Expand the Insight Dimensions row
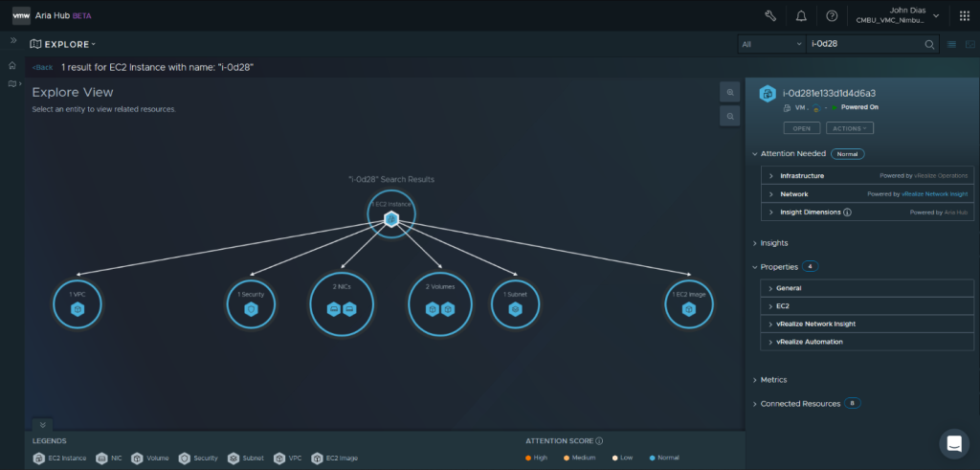 click(867, 213)
